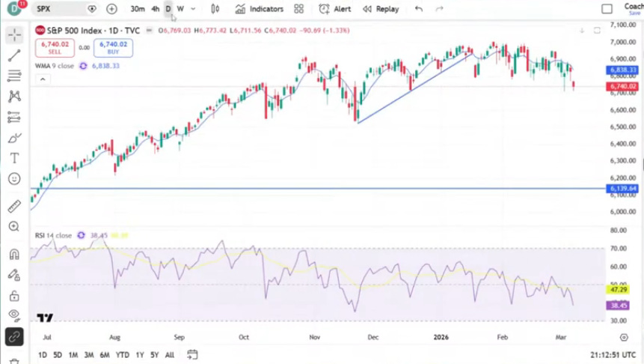Click the 6,740.02 SELL button
The width and height of the screenshot is (644, 364).
pos(55,48)
